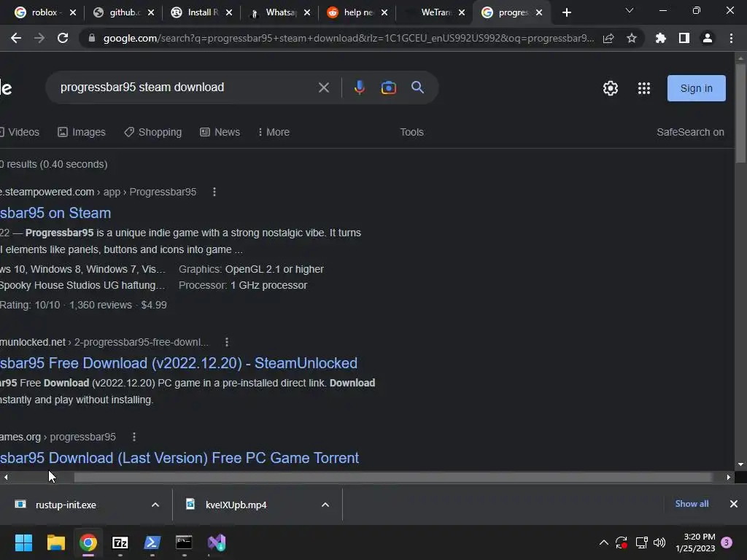Show hidden system tray icons
The height and width of the screenshot is (560, 747).
[603, 542]
